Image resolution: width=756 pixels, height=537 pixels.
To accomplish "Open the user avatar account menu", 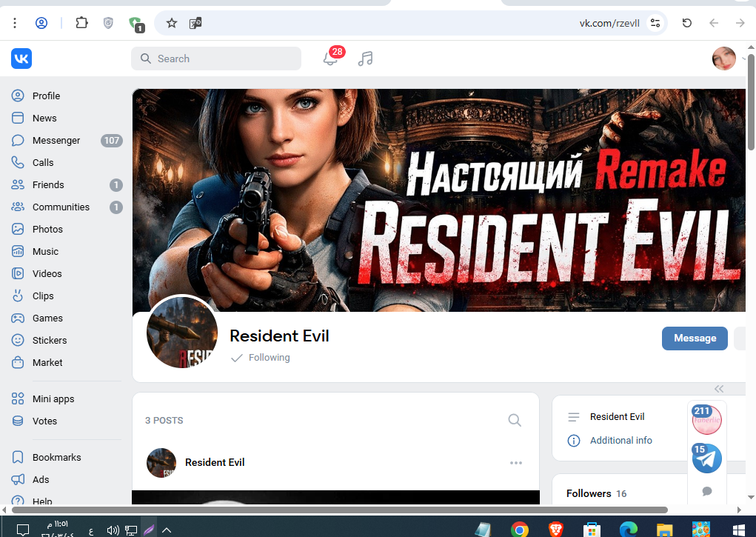I will point(724,59).
